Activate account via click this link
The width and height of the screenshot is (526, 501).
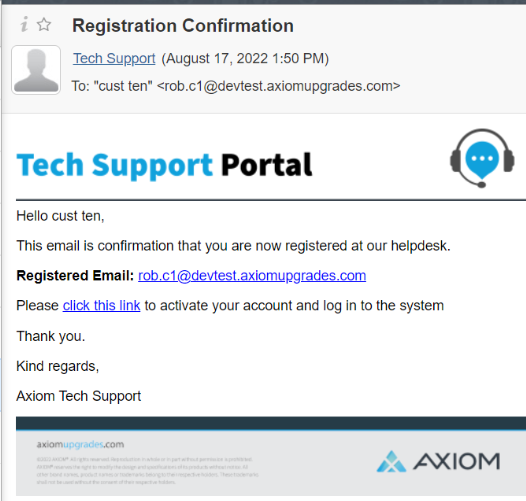coord(101,306)
